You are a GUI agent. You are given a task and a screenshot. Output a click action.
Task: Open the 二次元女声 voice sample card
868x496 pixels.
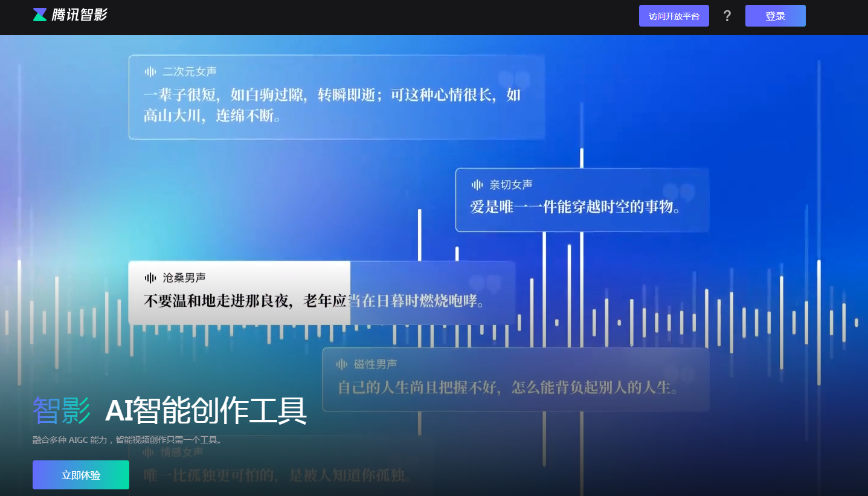pos(336,96)
